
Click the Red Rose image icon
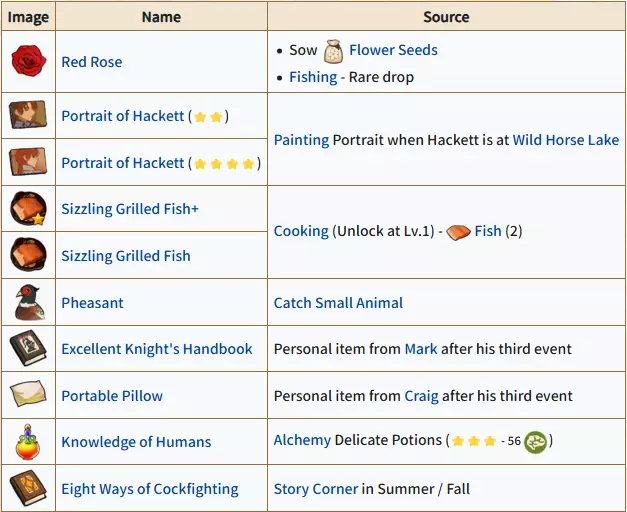[27, 62]
